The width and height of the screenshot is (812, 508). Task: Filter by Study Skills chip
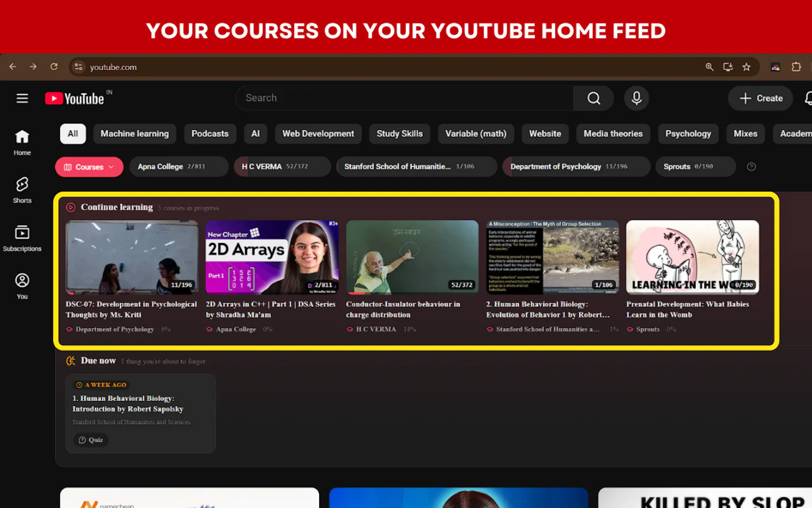(399, 134)
